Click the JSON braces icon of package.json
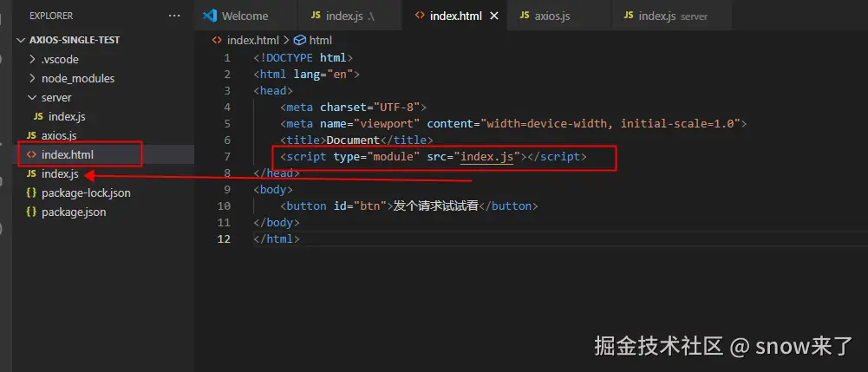868x372 pixels. [31, 212]
